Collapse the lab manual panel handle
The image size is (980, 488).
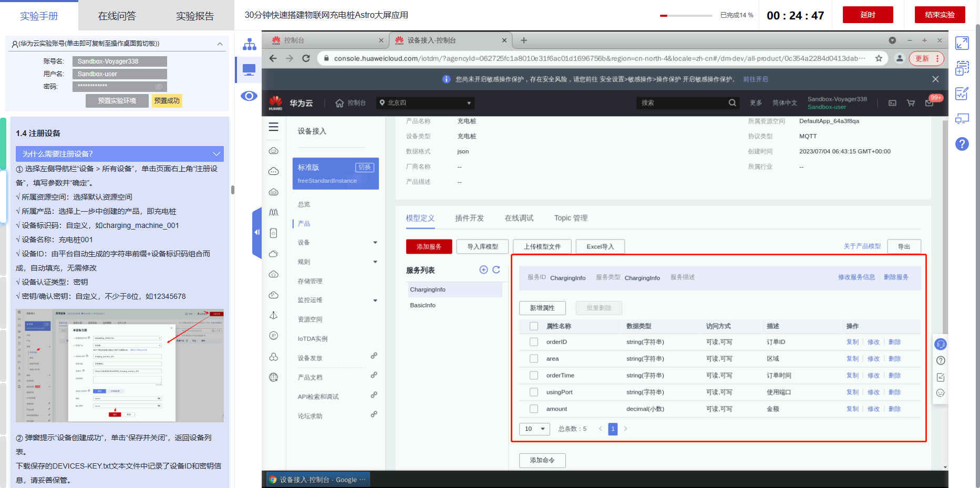click(257, 232)
